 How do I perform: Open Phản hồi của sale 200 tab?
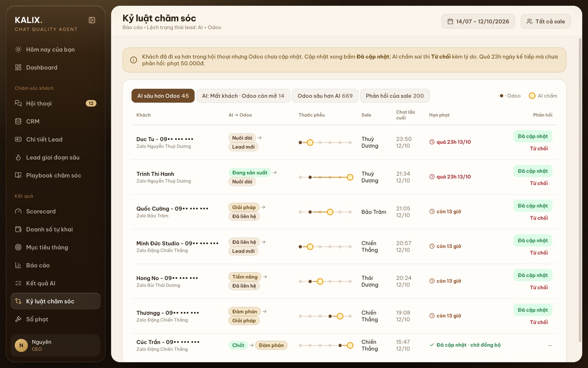coord(395,96)
